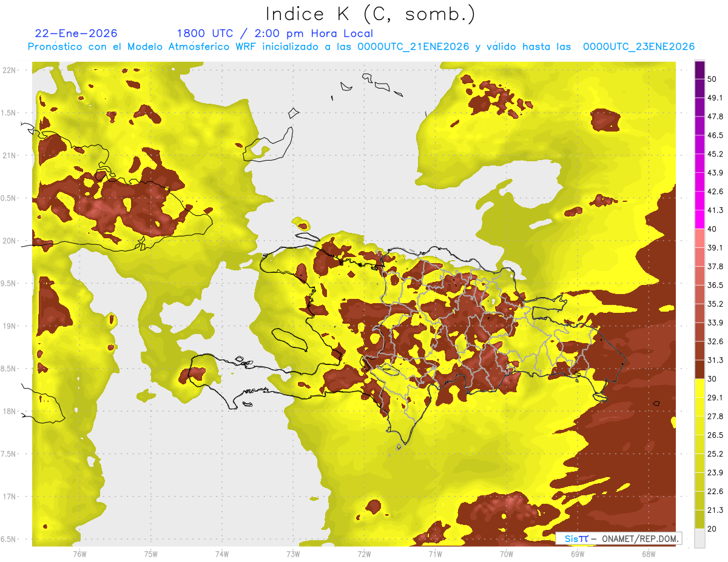This screenshot has width=728, height=562.
Task: Select the date label '22-Ene-2026'
Action: coord(76,33)
